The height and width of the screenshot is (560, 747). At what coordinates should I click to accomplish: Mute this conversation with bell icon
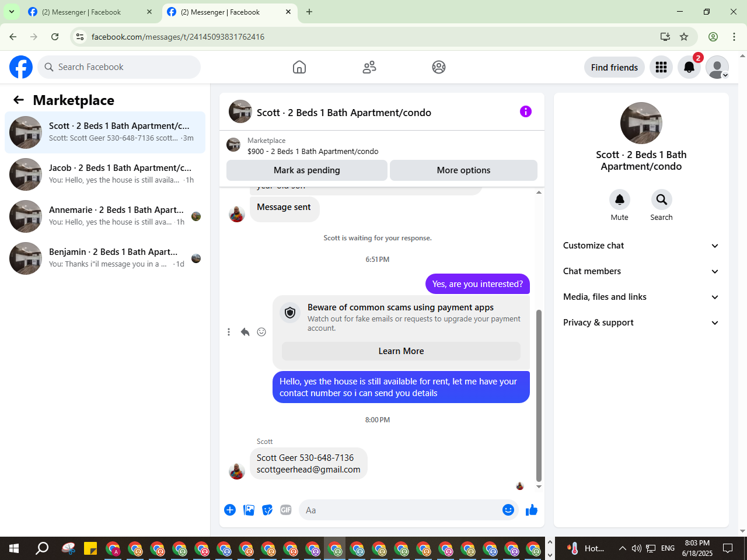click(x=620, y=199)
